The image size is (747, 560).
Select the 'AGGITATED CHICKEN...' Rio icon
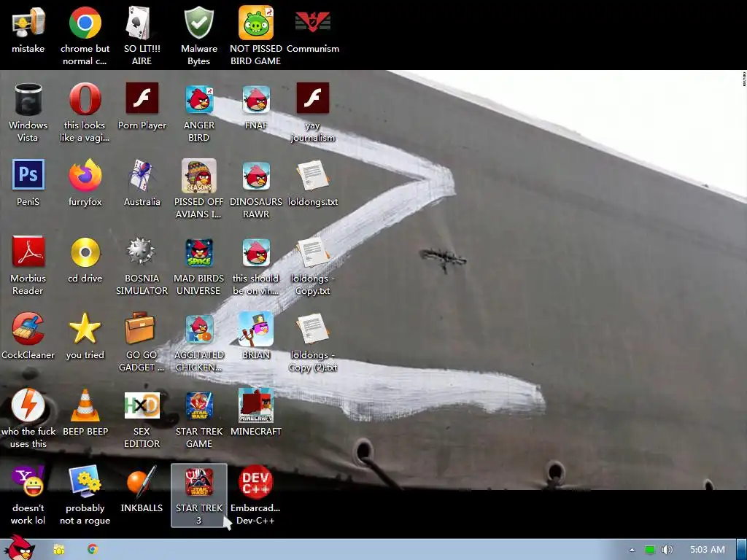tap(199, 329)
